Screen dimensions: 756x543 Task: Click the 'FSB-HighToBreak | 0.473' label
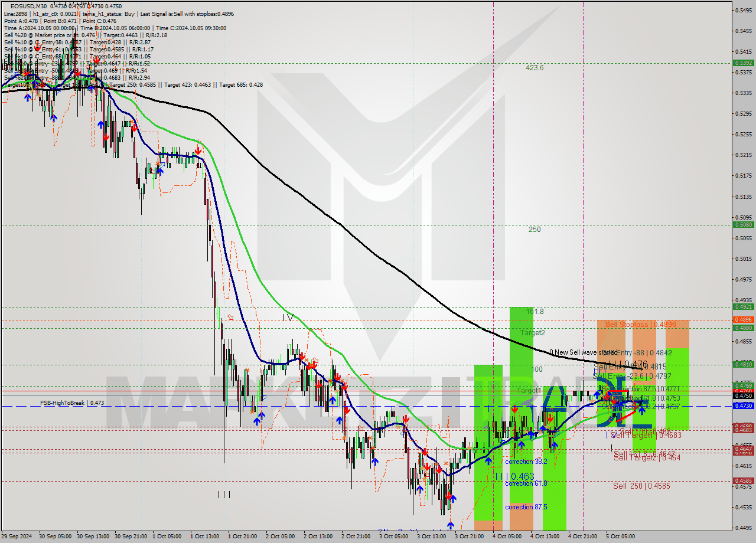coord(71,403)
